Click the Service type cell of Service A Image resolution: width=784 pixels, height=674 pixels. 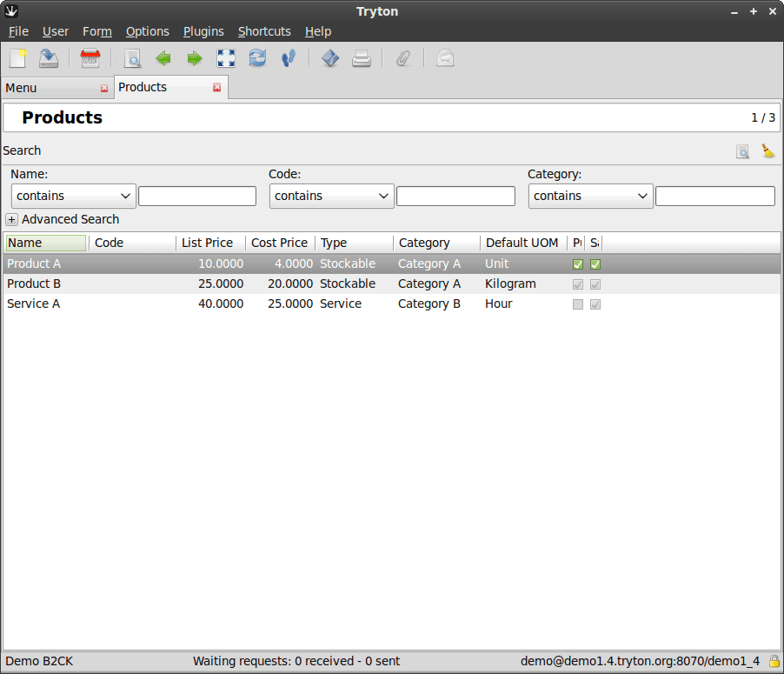pos(341,304)
